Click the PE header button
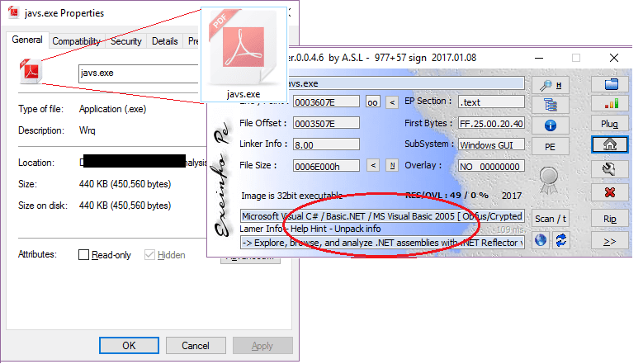The image size is (643, 364). point(550,146)
